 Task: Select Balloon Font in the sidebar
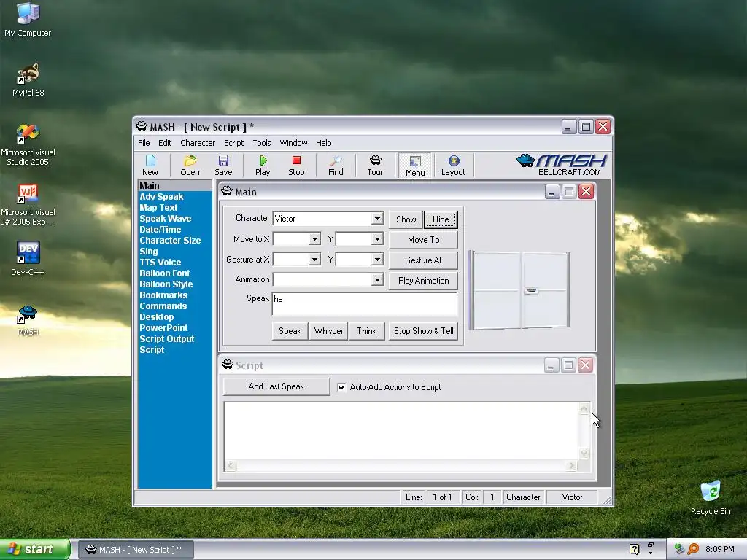click(164, 273)
